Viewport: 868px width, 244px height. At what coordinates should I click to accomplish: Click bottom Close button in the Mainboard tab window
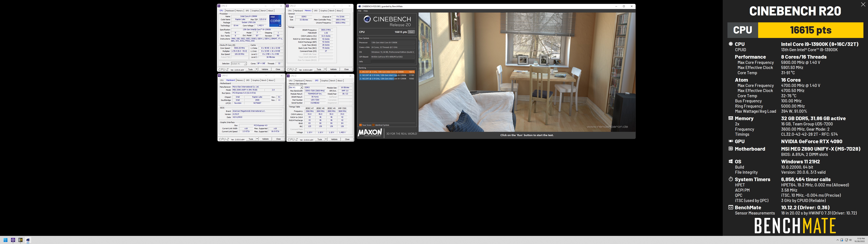coord(278,139)
